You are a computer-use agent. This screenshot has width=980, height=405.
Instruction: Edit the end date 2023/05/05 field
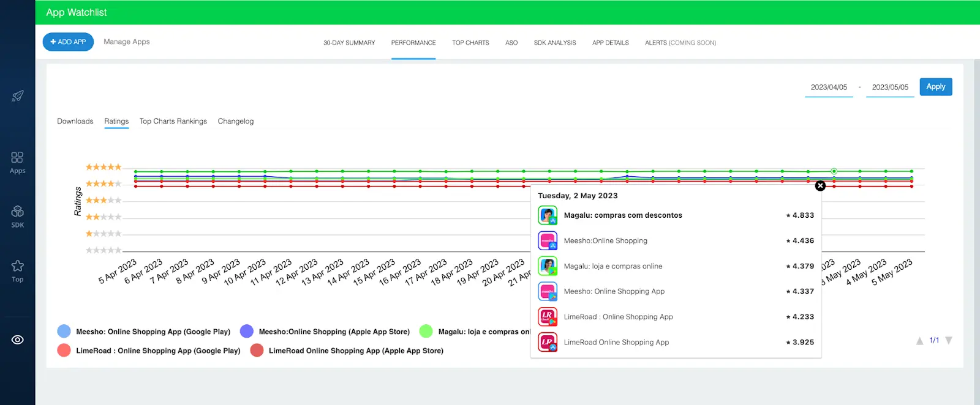pos(890,87)
